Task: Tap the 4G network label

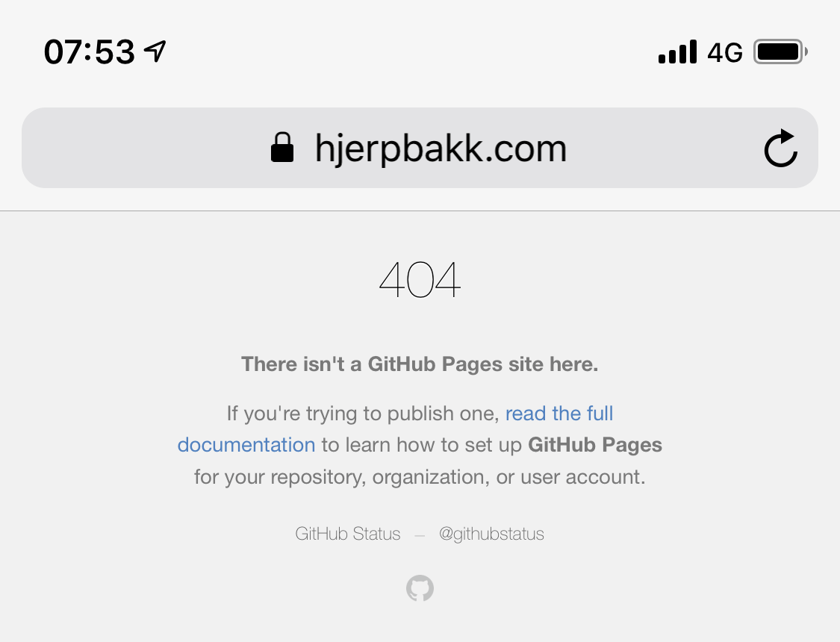Action: coord(725,52)
